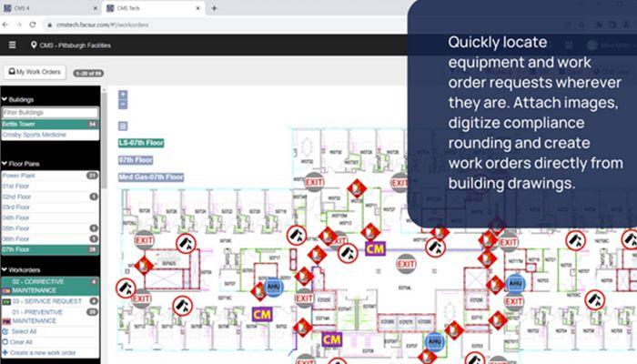Toggle the LS-07th Floor layer
The height and width of the screenshot is (364, 637).
pos(141,143)
